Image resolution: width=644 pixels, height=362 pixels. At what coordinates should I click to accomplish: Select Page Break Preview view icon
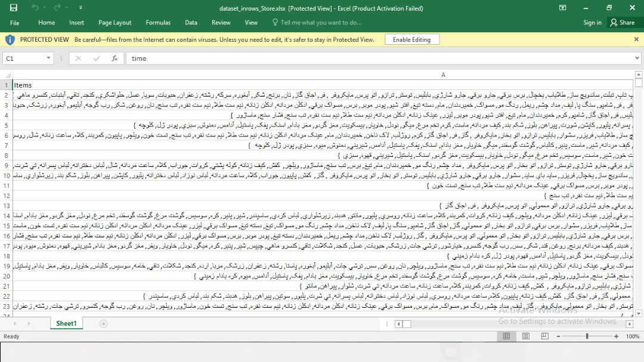click(x=545, y=336)
